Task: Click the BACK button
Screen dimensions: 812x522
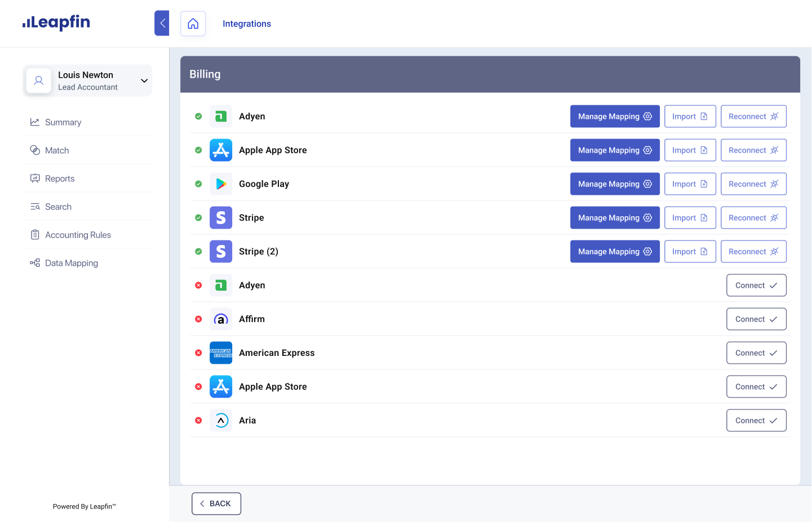Action: (216, 503)
